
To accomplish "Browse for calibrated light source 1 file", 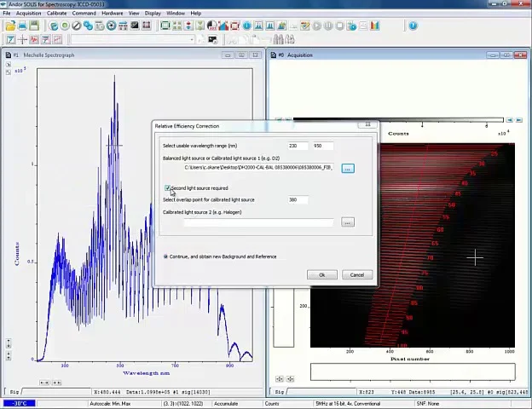I will 347,168.
